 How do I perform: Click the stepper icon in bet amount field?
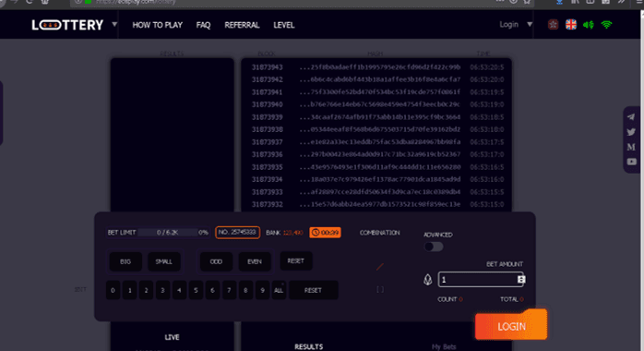coord(521,280)
